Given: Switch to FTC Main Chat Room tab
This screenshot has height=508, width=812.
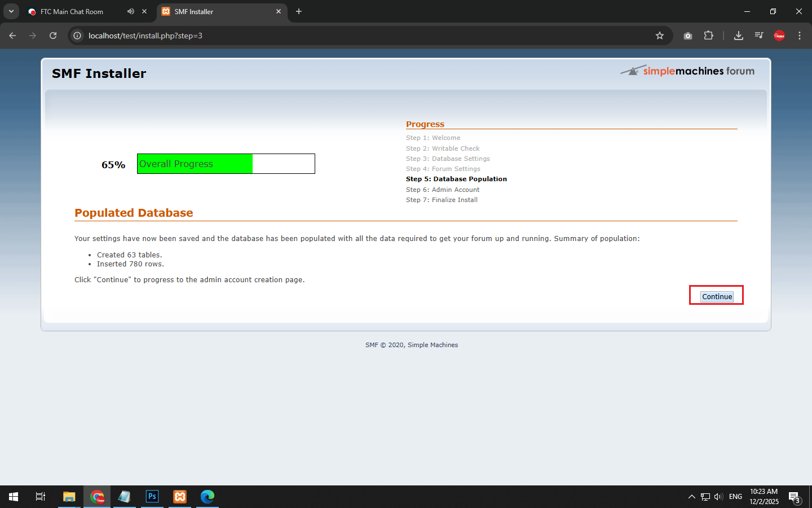Looking at the screenshot, I should click(x=72, y=12).
